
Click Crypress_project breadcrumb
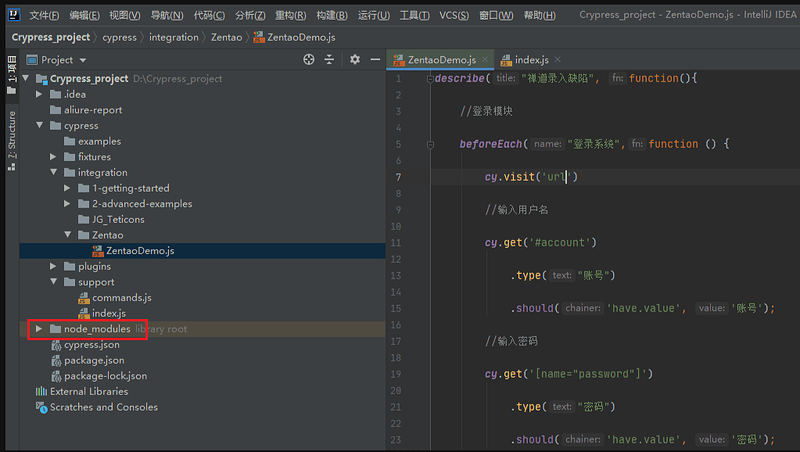(51, 37)
